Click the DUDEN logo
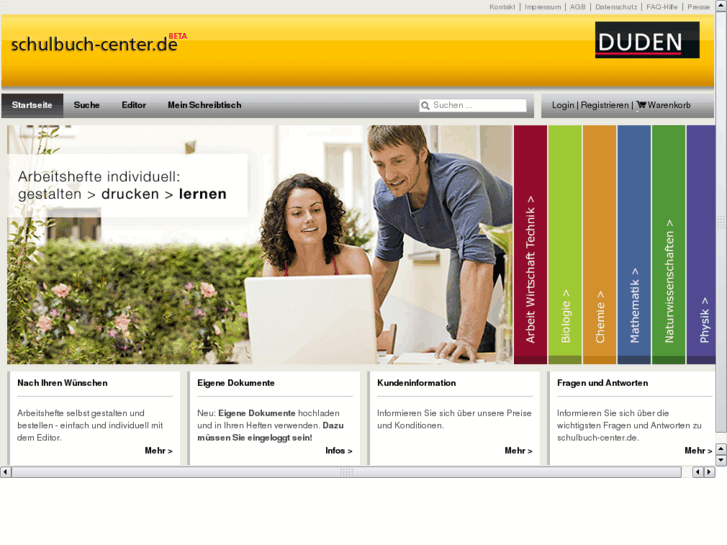 coord(647,40)
